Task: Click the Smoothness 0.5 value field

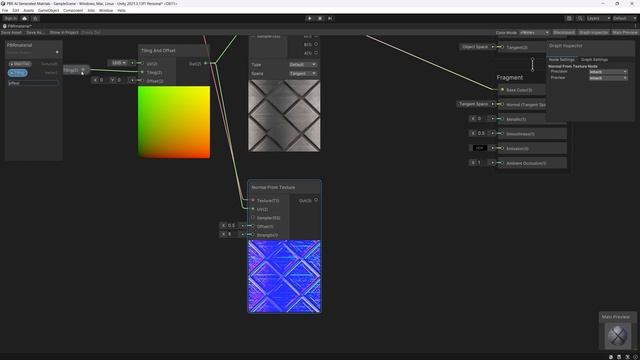Action: point(481,133)
